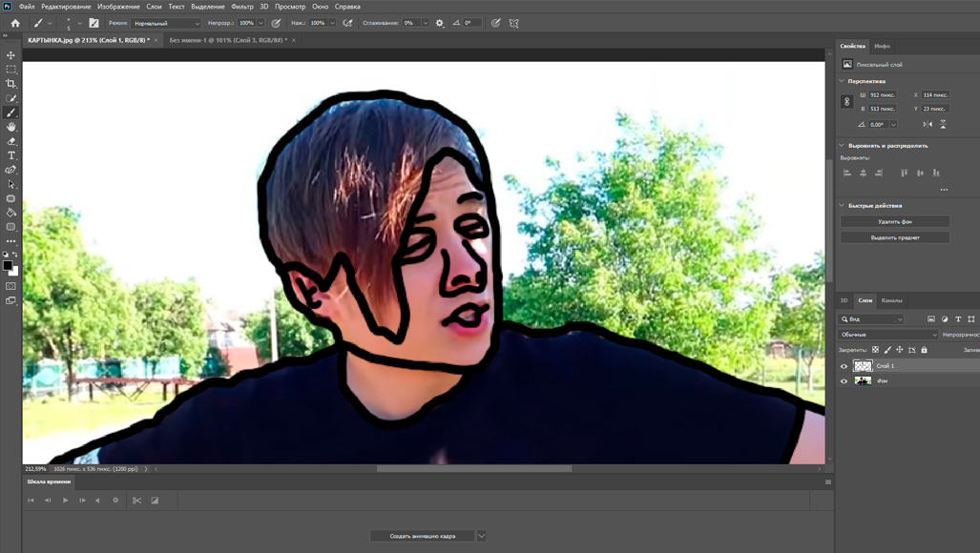This screenshot has width=980, height=553.
Task: Select the Paint Bucket tool
Action: pyautogui.click(x=11, y=213)
